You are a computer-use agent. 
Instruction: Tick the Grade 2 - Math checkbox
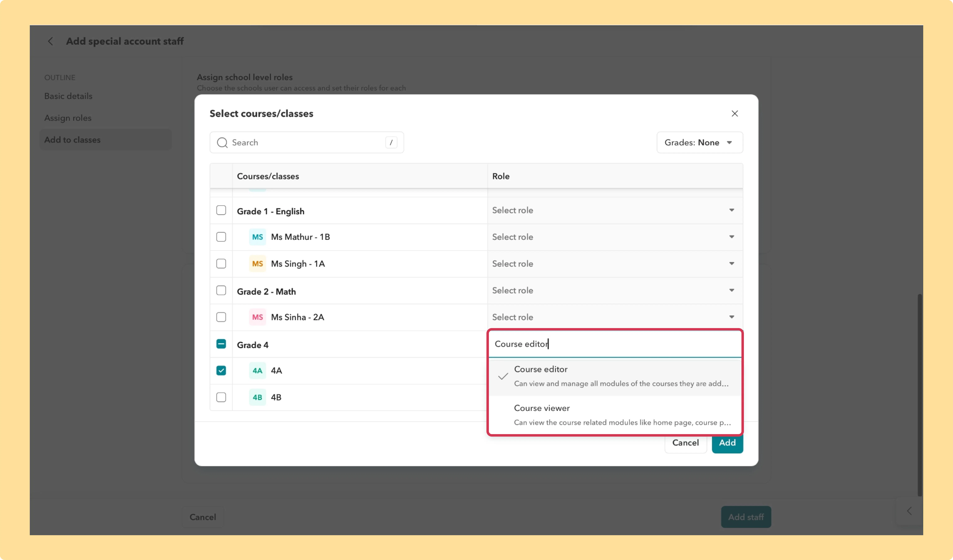[221, 290]
